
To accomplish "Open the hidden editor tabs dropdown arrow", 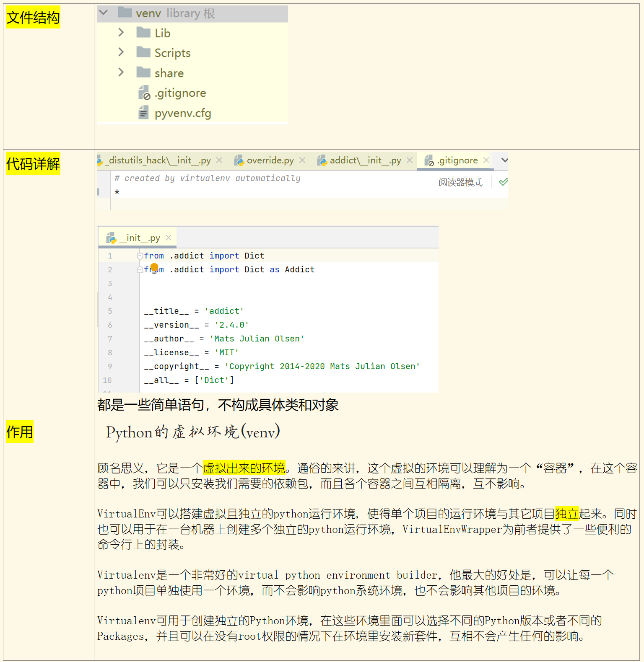I will (x=504, y=160).
